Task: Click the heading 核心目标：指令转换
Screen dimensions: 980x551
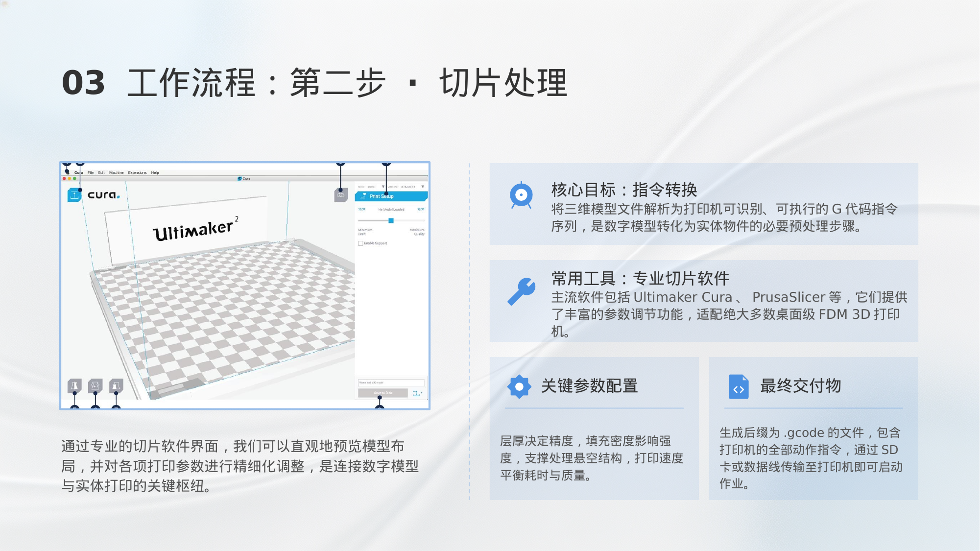Action: [624, 190]
